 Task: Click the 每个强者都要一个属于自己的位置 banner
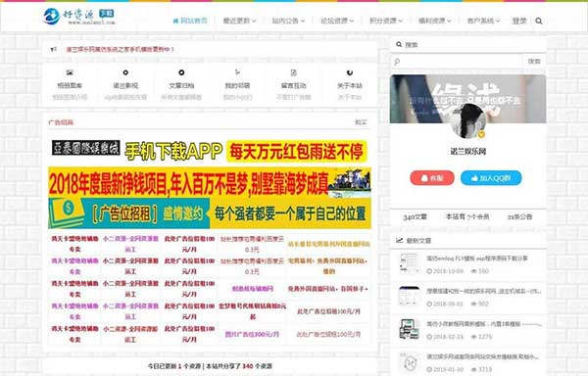pos(289,213)
